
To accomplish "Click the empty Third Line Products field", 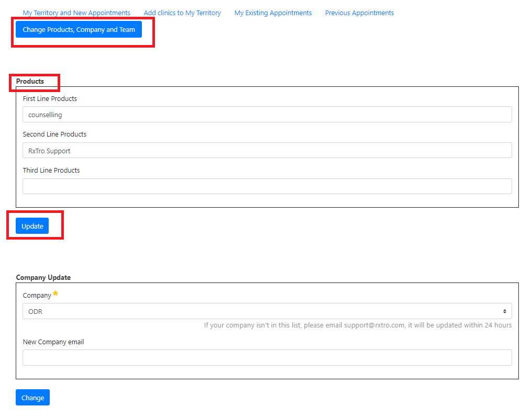I will 267,186.
